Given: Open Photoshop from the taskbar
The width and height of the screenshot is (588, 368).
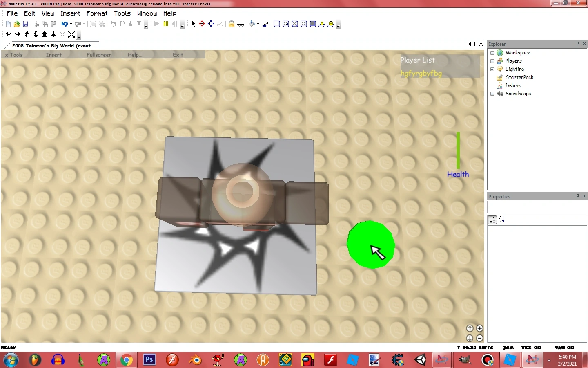Looking at the screenshot, I should click(149, 360).
